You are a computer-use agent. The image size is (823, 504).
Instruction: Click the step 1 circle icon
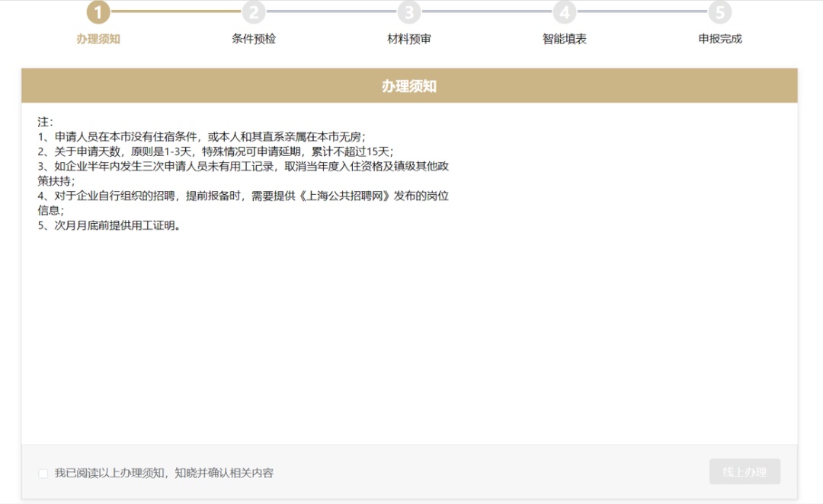coord(98,12)
